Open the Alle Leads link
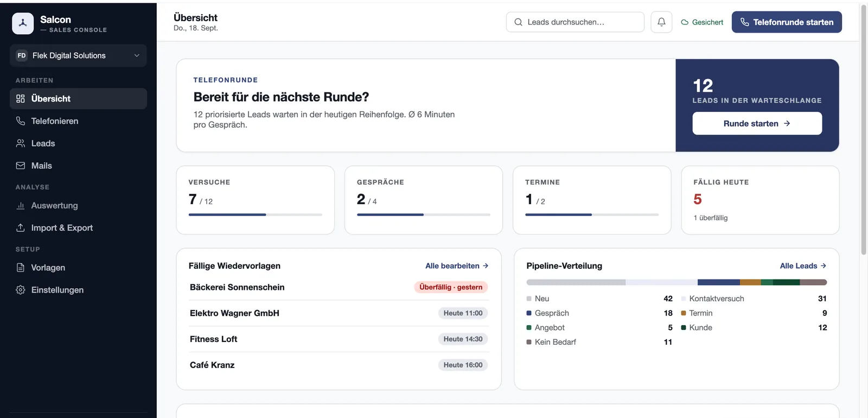 coord(803,266)
